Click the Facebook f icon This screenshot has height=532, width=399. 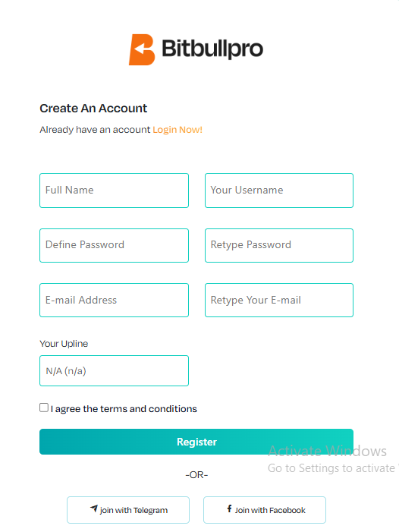pos(230,508)
